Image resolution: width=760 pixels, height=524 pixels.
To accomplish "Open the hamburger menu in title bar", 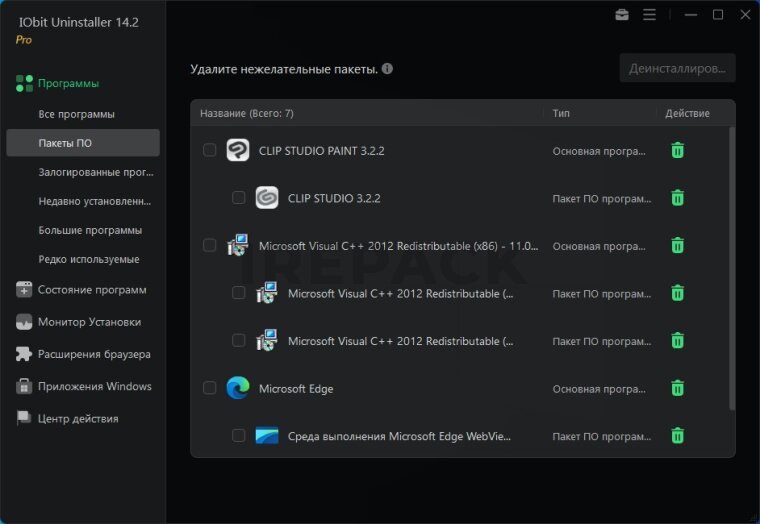I will [x=649, y=15].
